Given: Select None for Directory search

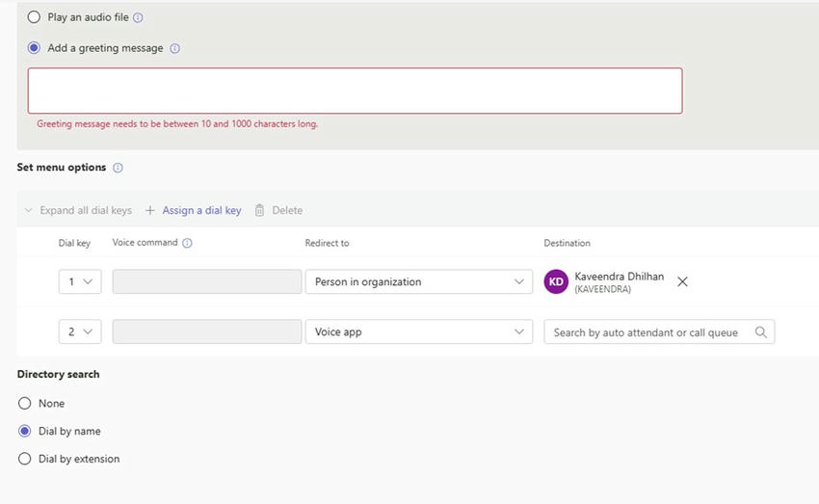Looking at the screenshot, I should point(25,404).
